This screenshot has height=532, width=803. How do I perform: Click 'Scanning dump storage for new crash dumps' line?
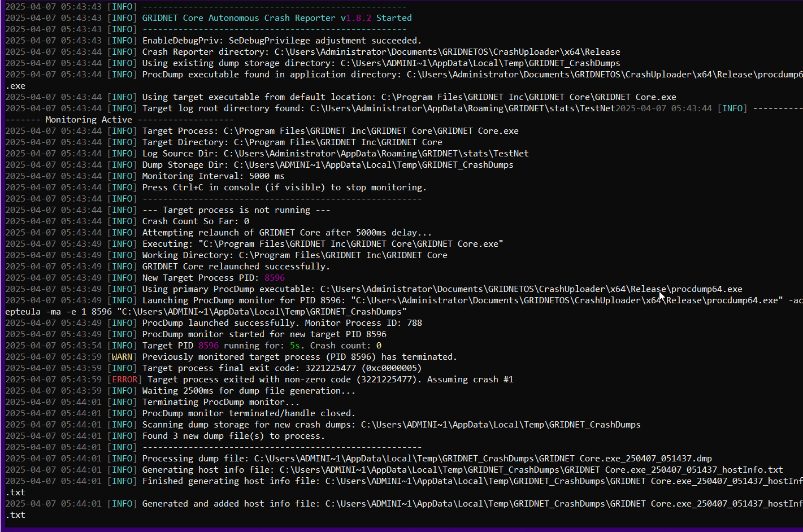click(x=392, y=425)
